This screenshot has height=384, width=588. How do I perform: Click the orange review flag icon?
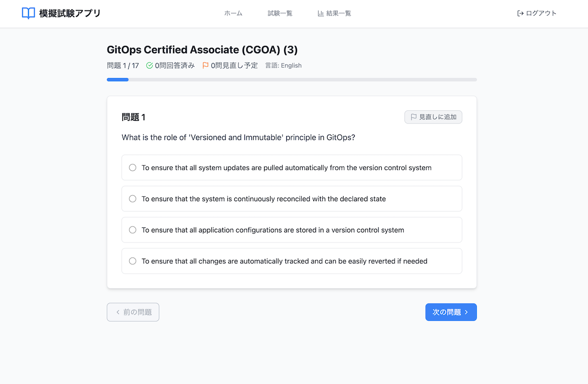205,66
